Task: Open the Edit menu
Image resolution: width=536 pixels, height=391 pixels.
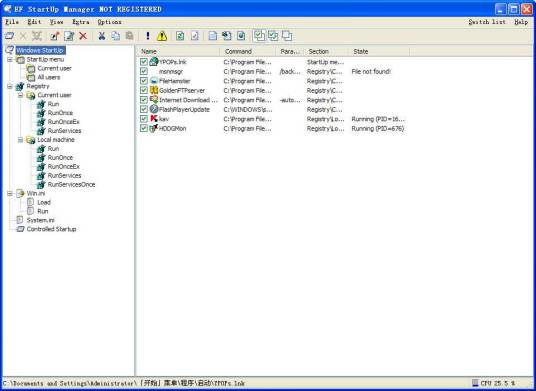Action: [x=34, y=22]
